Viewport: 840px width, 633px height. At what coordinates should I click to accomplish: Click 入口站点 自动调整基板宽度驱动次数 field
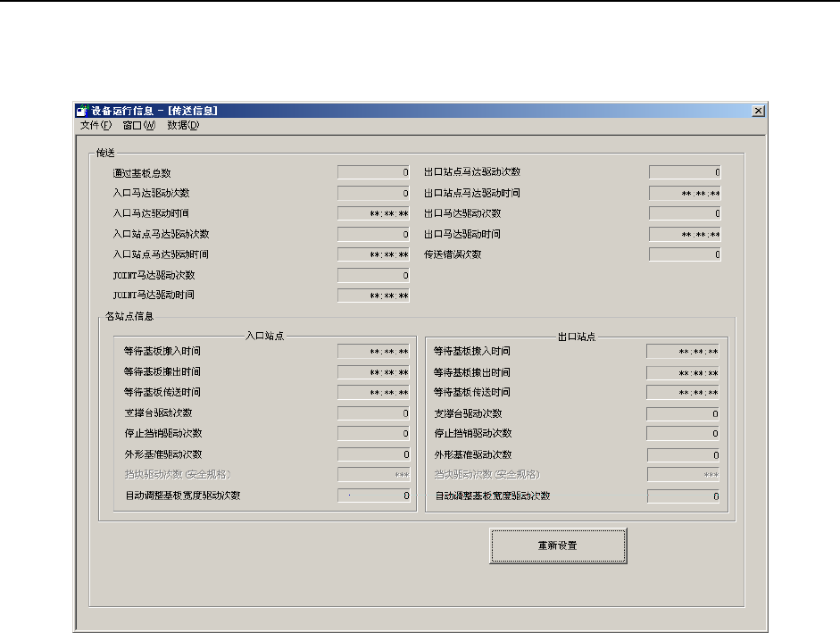(373, 496)
